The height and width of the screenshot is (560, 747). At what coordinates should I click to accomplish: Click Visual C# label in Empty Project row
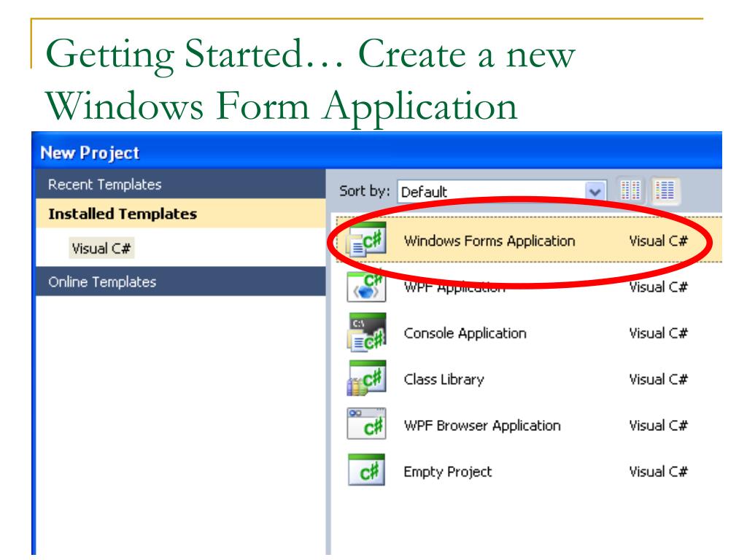coord(658,472)
